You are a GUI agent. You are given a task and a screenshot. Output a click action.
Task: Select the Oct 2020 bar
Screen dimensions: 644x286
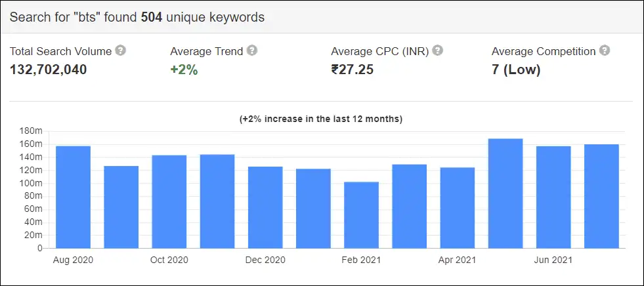coord(169,202)
